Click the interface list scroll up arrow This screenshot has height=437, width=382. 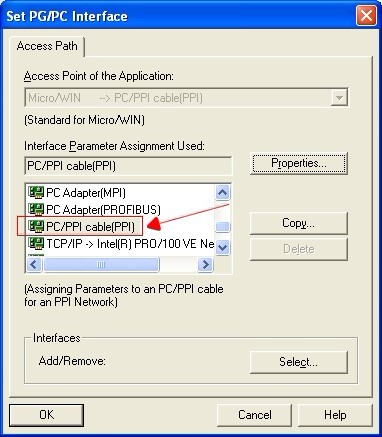coord(222,192)
